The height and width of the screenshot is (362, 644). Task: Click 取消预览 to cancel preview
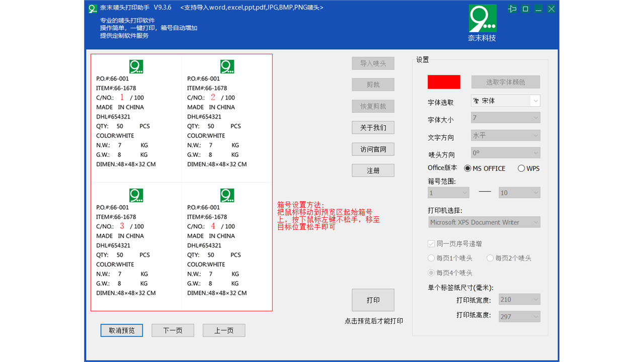pos(122,330)
